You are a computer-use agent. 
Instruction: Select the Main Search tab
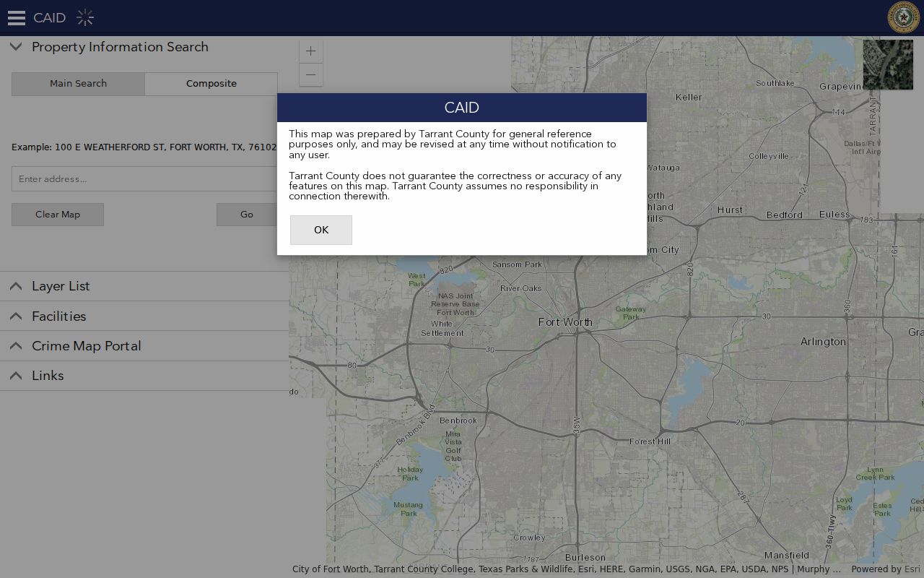(x=78, y=83)
